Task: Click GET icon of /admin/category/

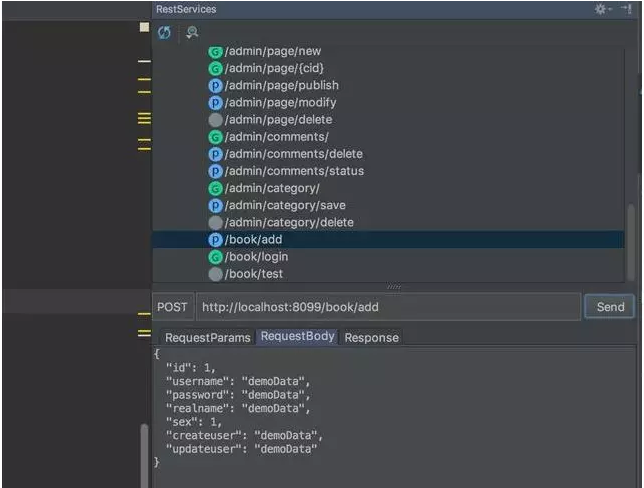Action: (x=215, y=189)
